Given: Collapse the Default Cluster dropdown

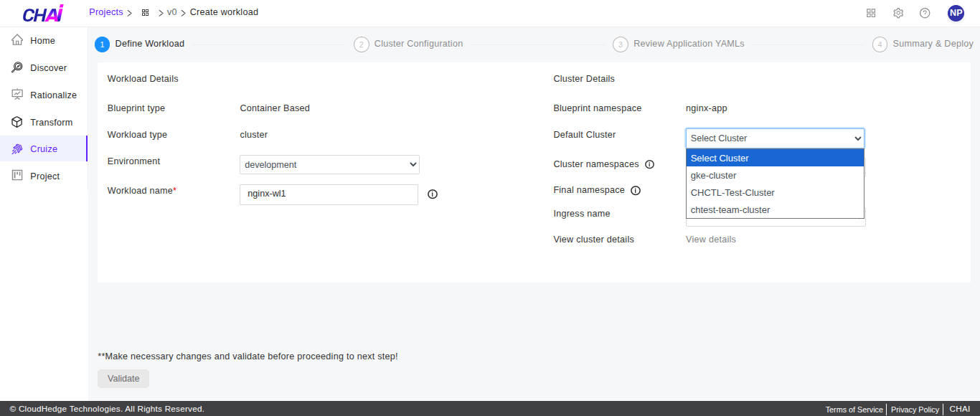Looking at the screenshot, I should [x=775, y=138].
